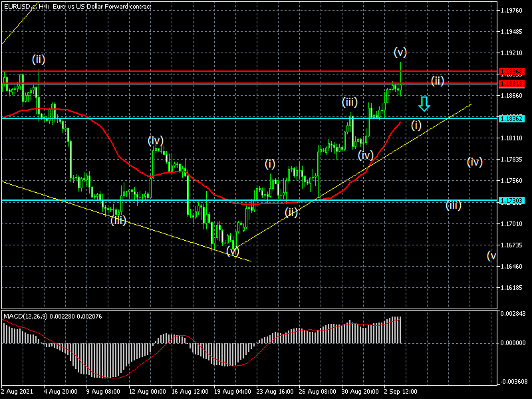Select the (iv) label near 12 Aug peak
The width and height of the screenshot is (532, 399).
pos(156,140)
